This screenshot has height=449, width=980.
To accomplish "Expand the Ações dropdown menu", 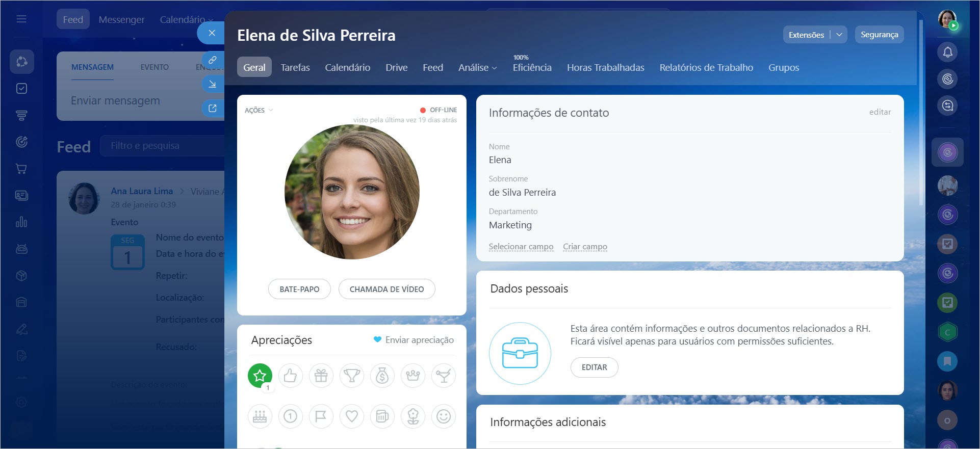I will pos(259,110).
